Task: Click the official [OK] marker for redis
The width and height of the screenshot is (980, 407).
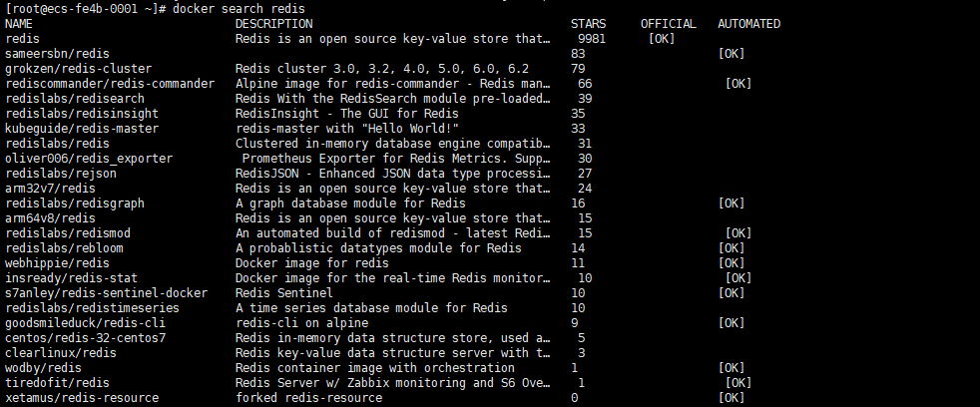Action: pyautogui.click(x=662, y=39)
